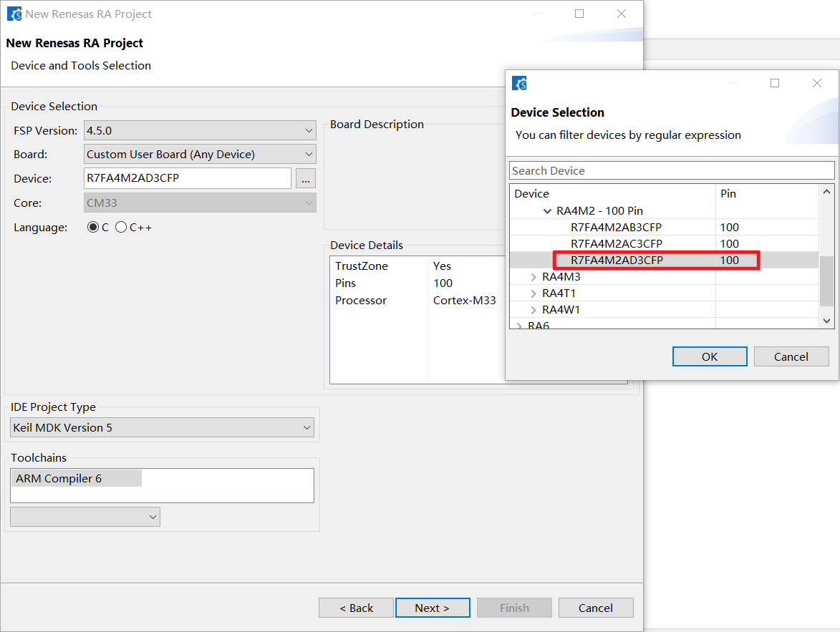Open the FSP Version dropdown
This screenshot has width=840, height=632.
click(x=200, y=131)
